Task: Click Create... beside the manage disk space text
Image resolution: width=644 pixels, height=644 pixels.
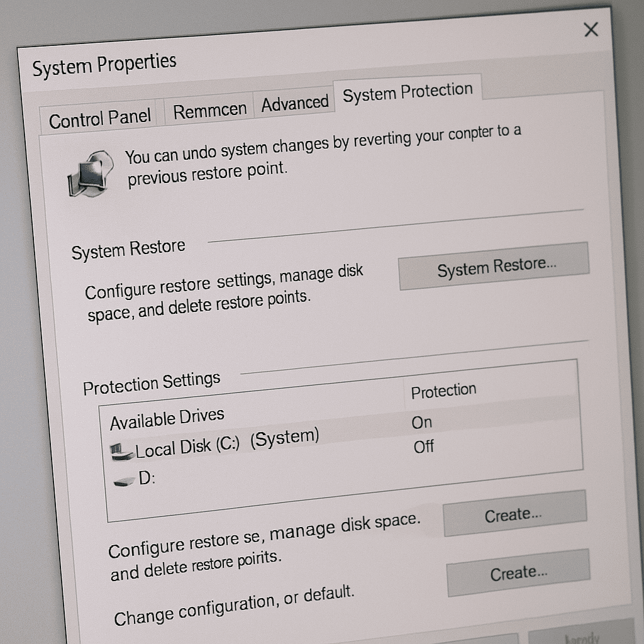Action: (x=514, y=514)
